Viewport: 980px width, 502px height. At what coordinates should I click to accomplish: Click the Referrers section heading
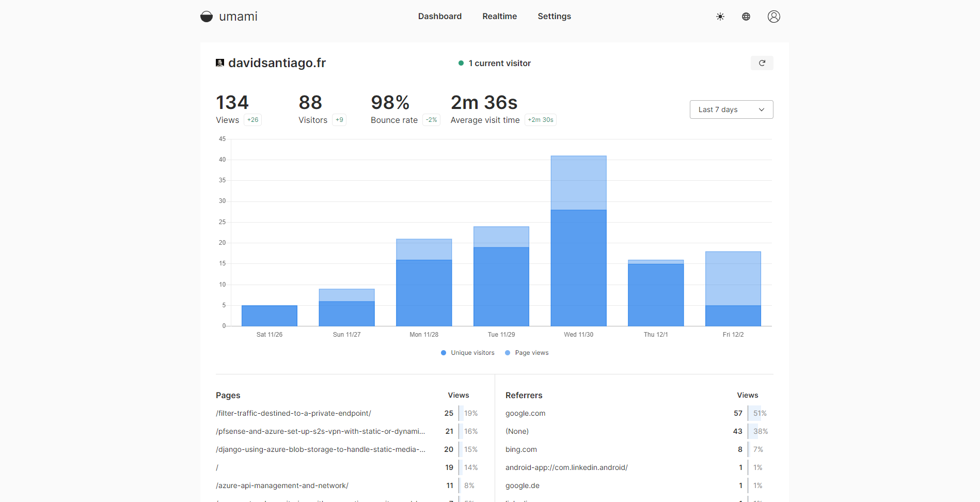tap(524, 395)
